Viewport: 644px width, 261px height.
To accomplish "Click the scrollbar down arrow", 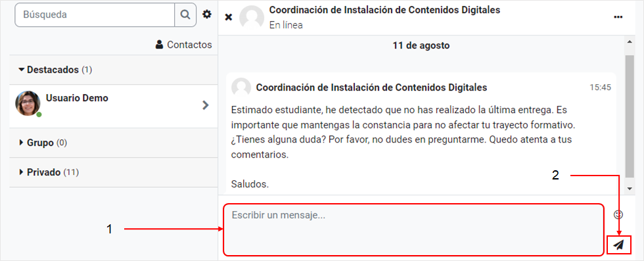I will tap(630, 188).
